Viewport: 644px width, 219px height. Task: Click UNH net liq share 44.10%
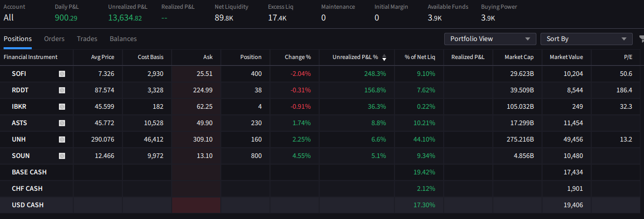click(x=424, y=140)
